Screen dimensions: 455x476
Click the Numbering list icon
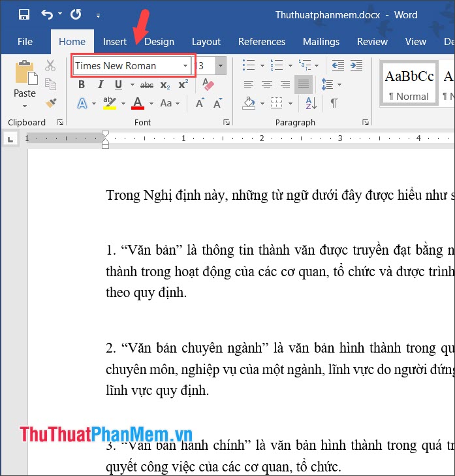click(277, 65)
